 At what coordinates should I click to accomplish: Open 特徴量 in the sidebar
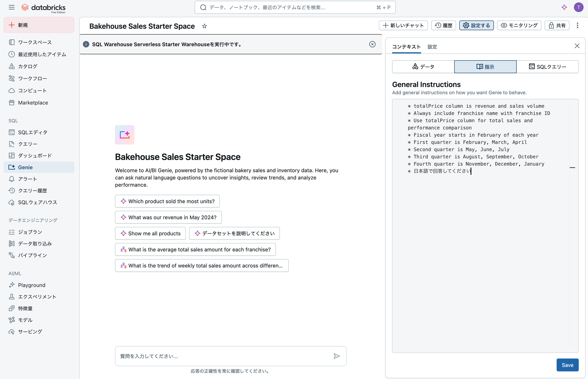(39, 308)
